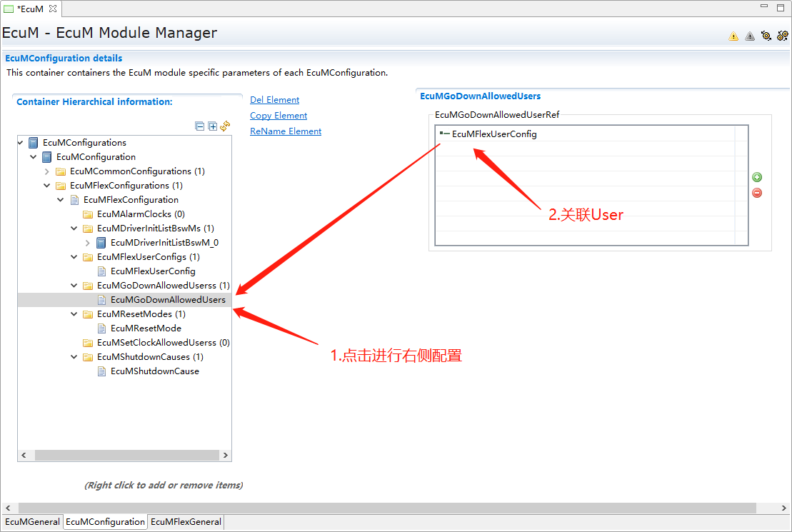792x532 pixels.
Task: Select the EcuMShutdownCause tree item
Action: pos(154,371)
